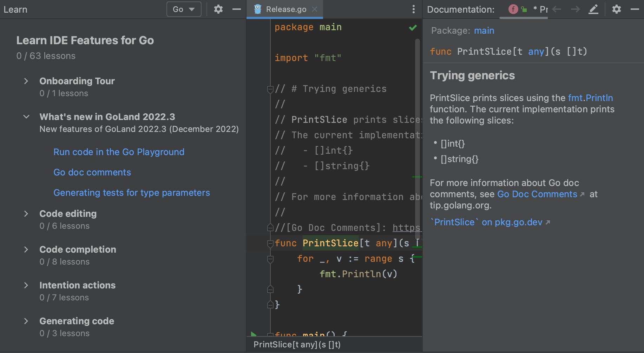Click '0 / 1 lessons' under Onboarding Tour
Image resolution: width=644 pixels, height=353 pixels.
tap(64, 93)
